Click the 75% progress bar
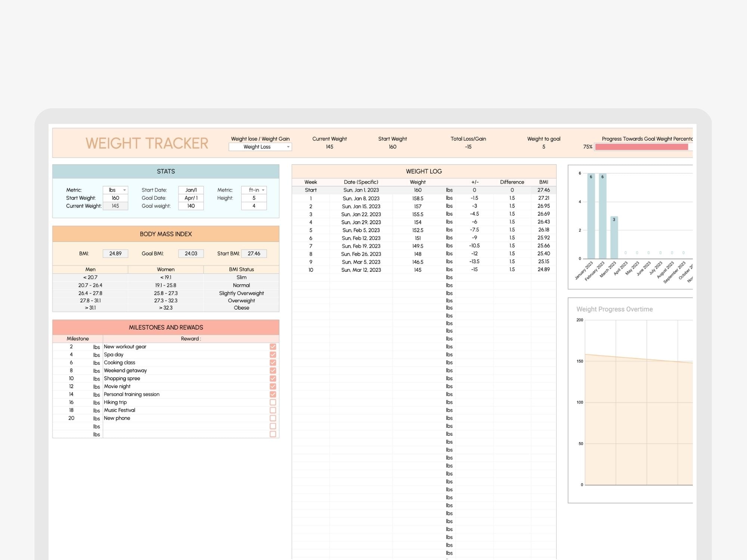 tap(641, 147)
